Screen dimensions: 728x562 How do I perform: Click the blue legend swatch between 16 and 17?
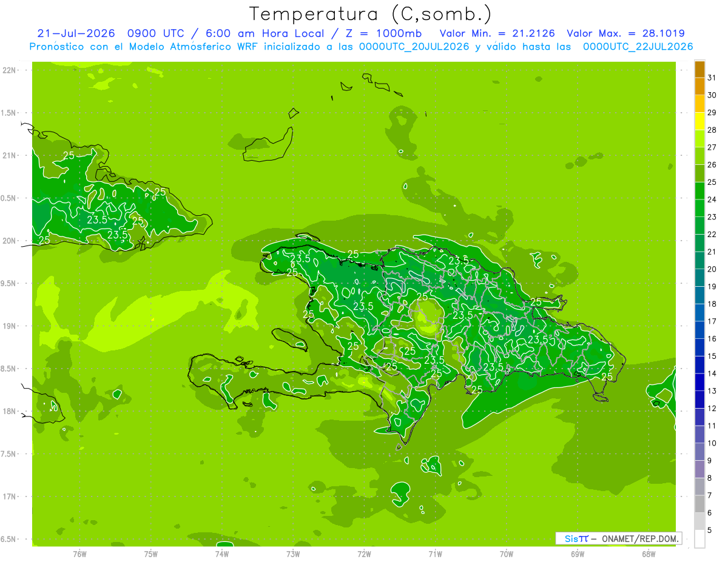[699, 330]
